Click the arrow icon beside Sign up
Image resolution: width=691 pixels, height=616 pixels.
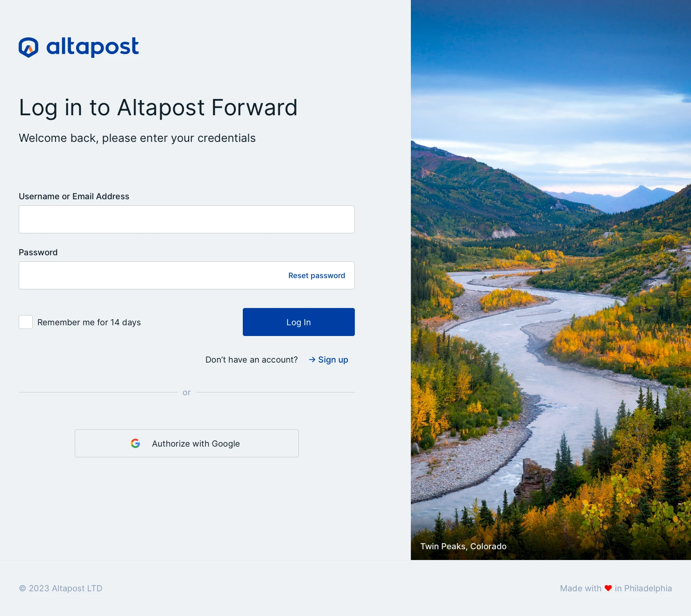[312, 360]
